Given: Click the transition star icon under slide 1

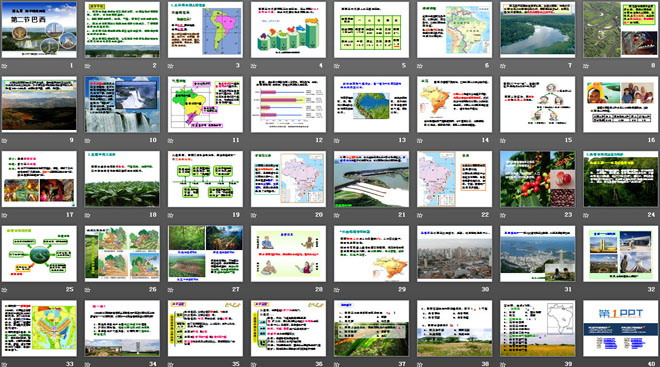Looking at the screenshot, I should coord(5,66).
